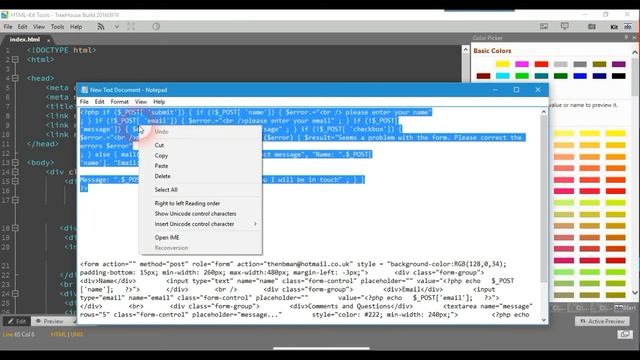Click the editor scrollbar up arrow

click(466, 50)
